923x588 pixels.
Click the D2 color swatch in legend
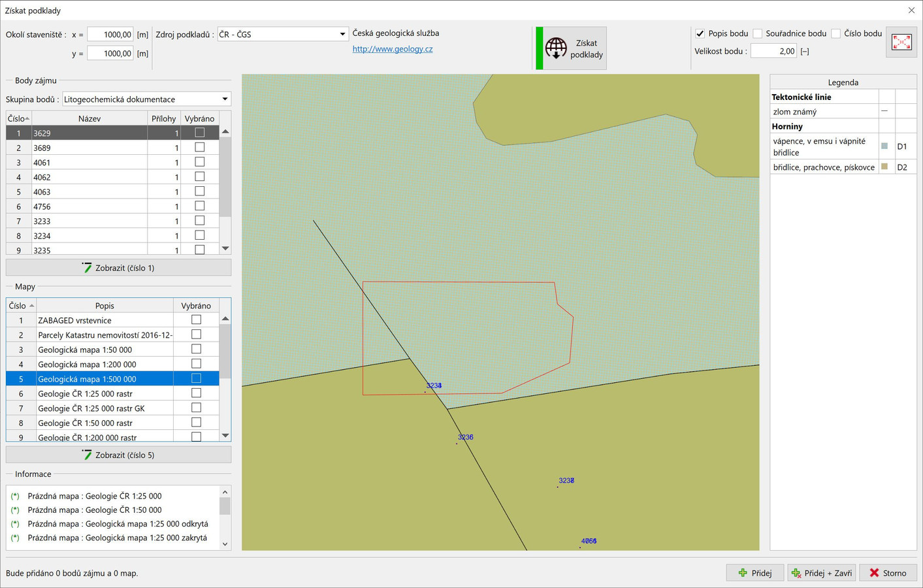884,167
